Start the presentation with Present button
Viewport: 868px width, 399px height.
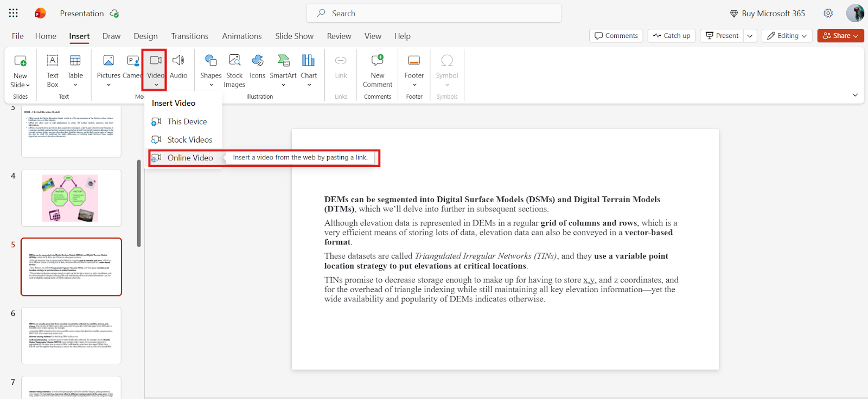point(722,36)
